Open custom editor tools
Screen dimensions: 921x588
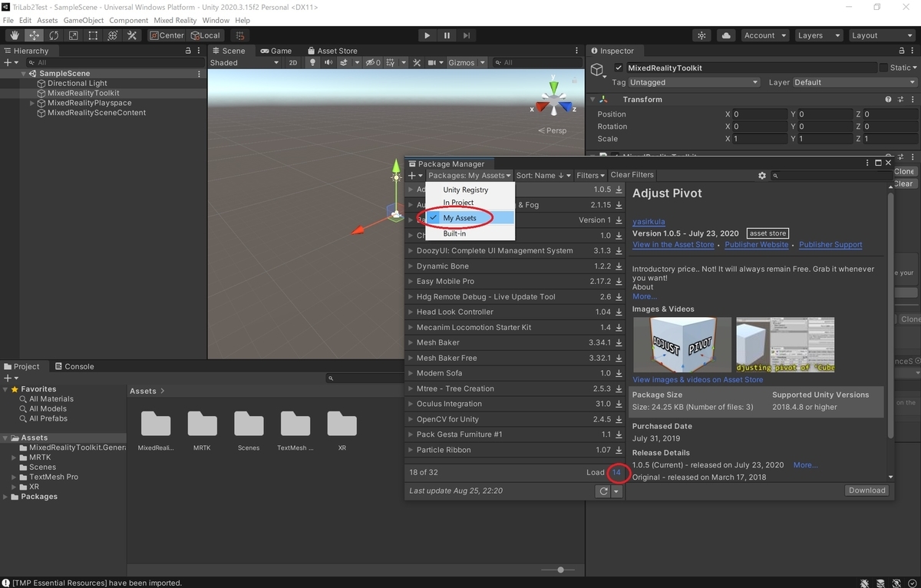point(132,35)
